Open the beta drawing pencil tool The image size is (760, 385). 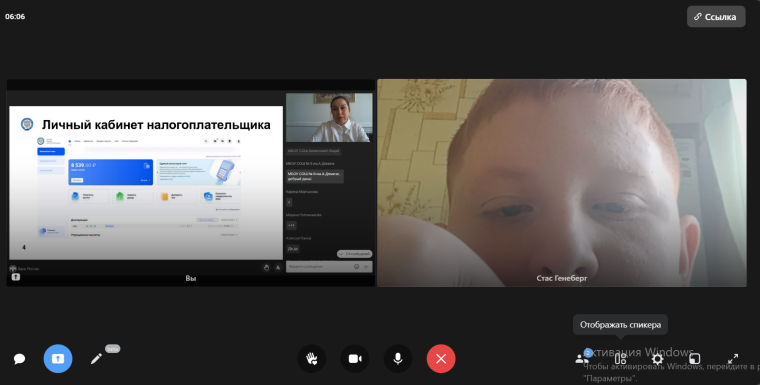pos(96,359)
